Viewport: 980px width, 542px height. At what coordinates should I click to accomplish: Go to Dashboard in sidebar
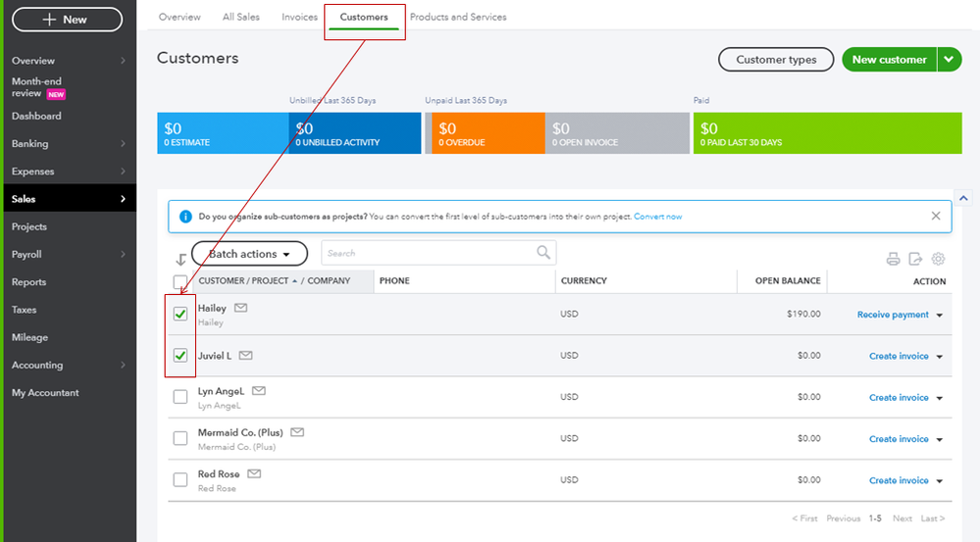point(36,116)
